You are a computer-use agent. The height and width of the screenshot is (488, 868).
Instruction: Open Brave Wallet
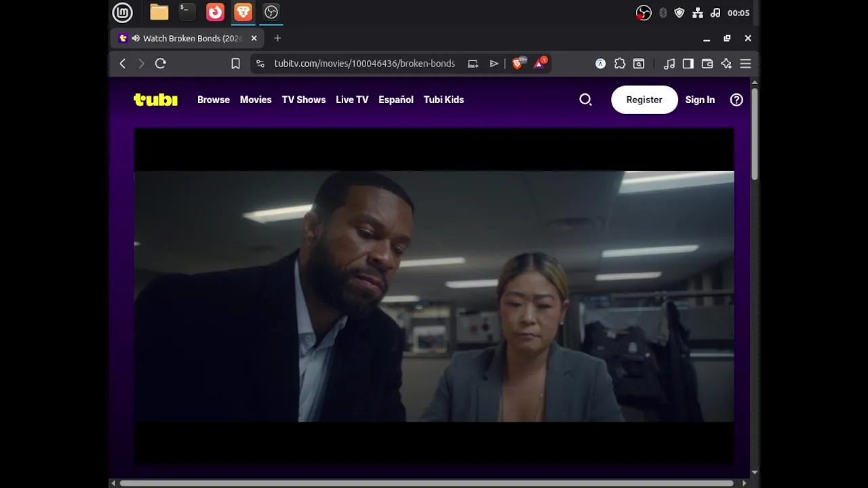(x=707, y=64)
